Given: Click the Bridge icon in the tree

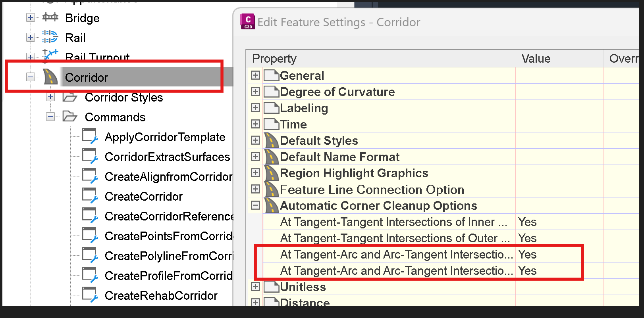Looking at the screenshot, I should point(50,17).
